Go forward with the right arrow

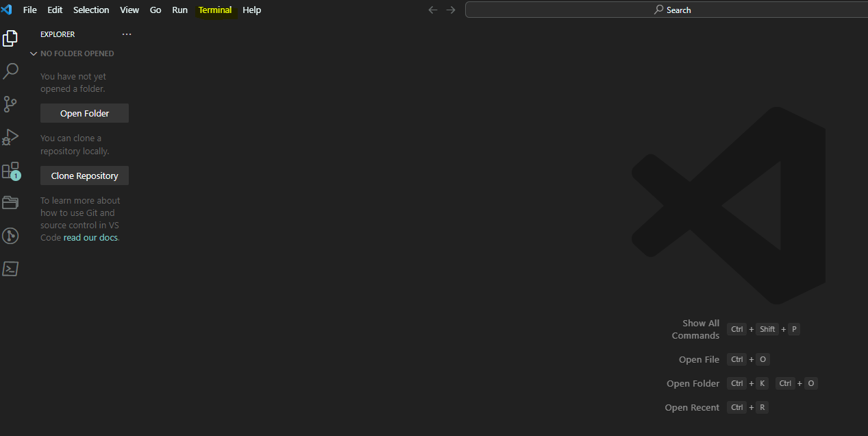click(451, 10)
